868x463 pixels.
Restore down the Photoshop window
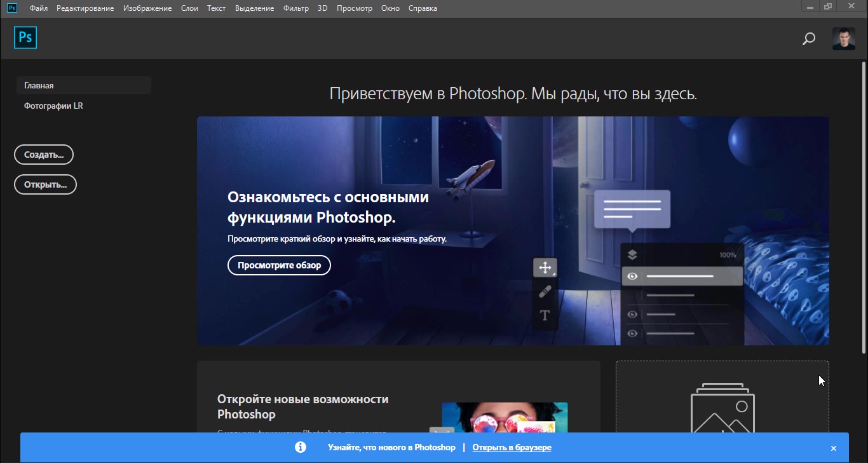coord(827,6)
